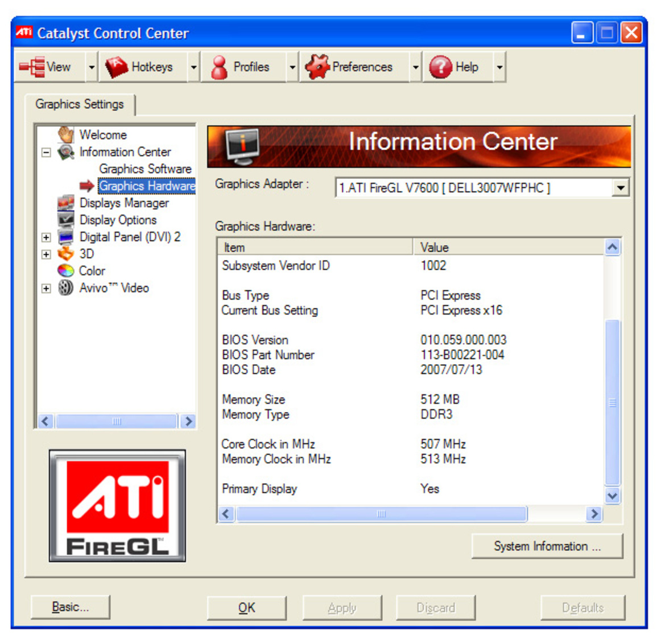Click the OK button
Screen dimensions: 665x644
pos(247,608)
